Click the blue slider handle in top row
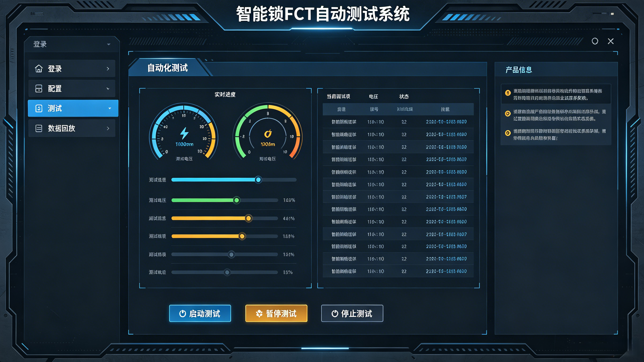Screen dimensions: 644x362 pos(258,180)
